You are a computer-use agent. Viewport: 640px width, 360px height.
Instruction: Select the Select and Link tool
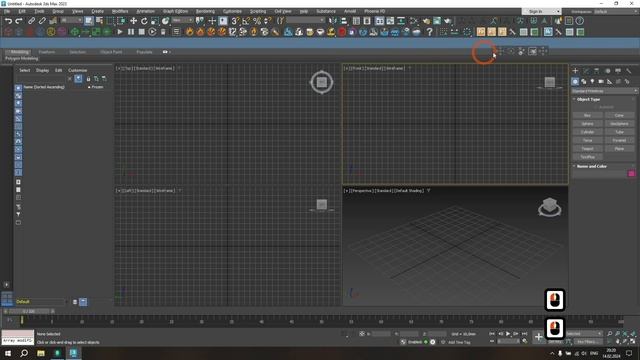tap(31, 21)
